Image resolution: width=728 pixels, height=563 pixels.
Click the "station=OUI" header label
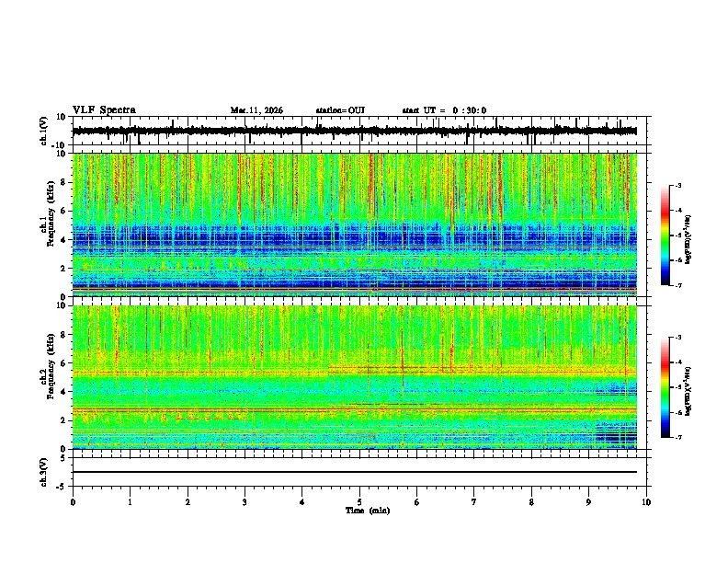pos(340,110)
